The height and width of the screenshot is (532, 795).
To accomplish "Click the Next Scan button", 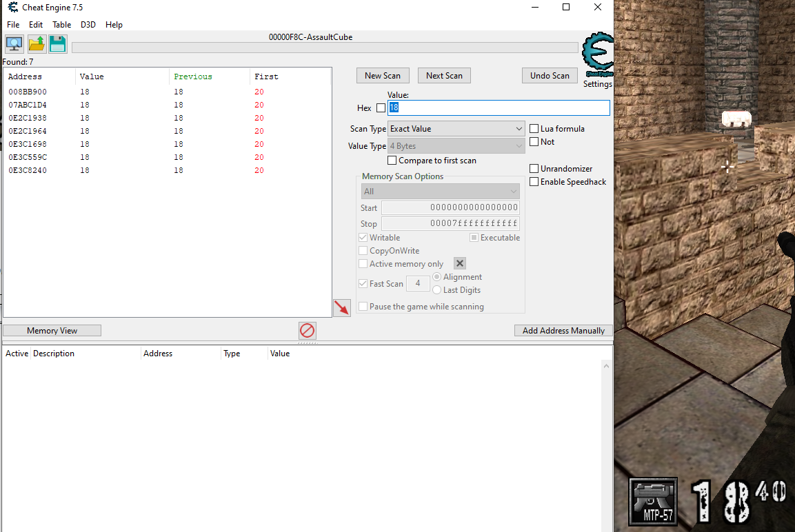I will (x=444, y=76).
